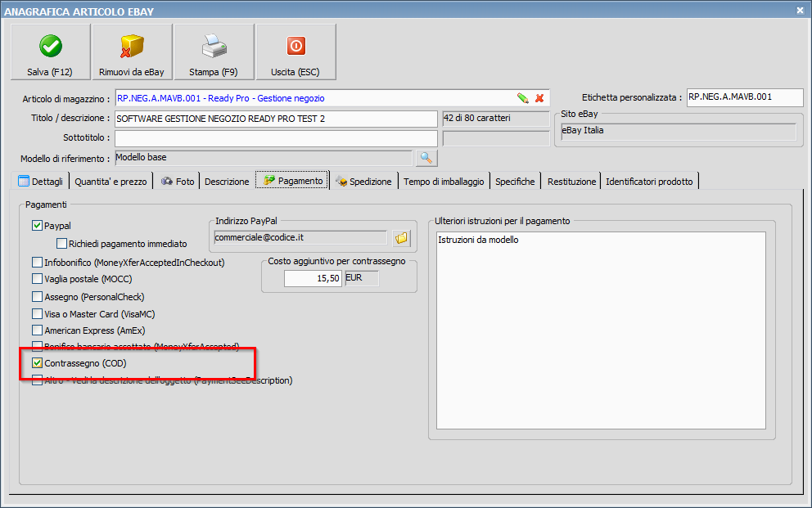
Task: Click the Ulteriori istruzioni per il pagamento text area
Action: [x=601, y=330]
